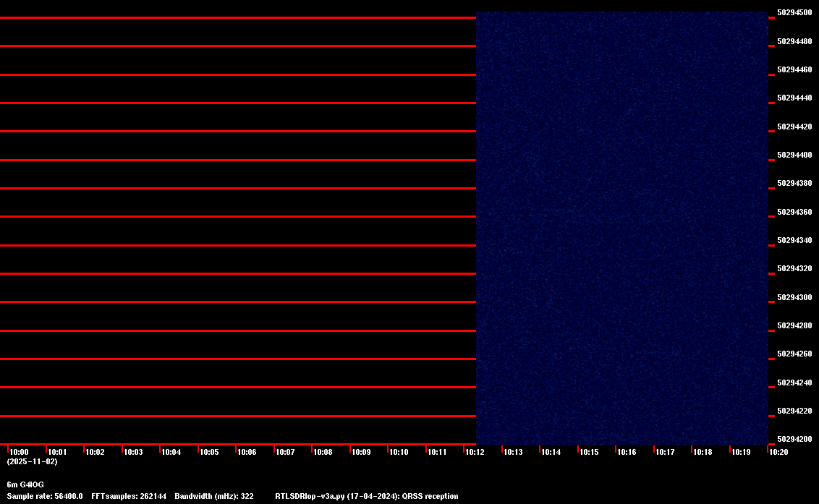Image resolution: width=819 pixels, height=504 pixels.
Task: Select the 10:12 time marker
Action: (x=475, y=452)
